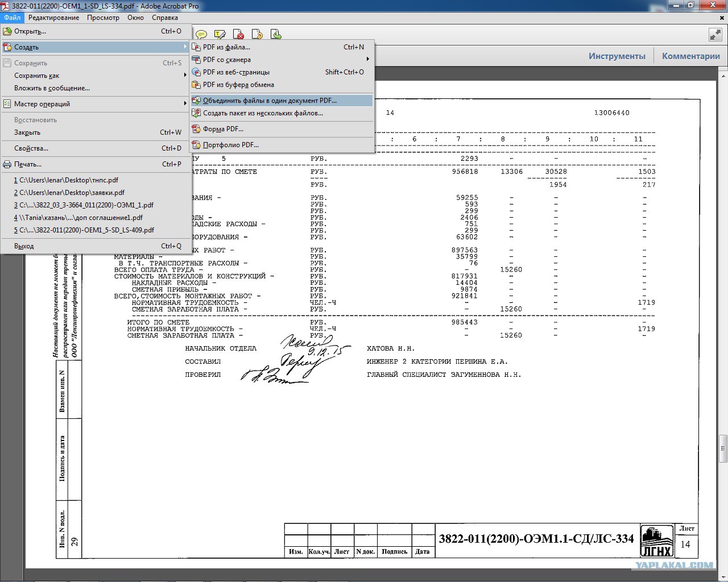Click the icon beside Создать menu entry

[x=7, y=47]
